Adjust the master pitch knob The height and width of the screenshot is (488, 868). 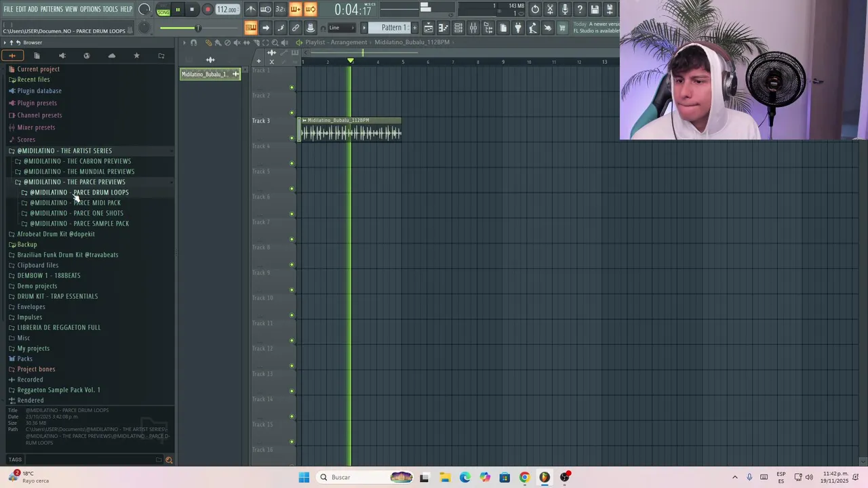[x=144, y=28]
